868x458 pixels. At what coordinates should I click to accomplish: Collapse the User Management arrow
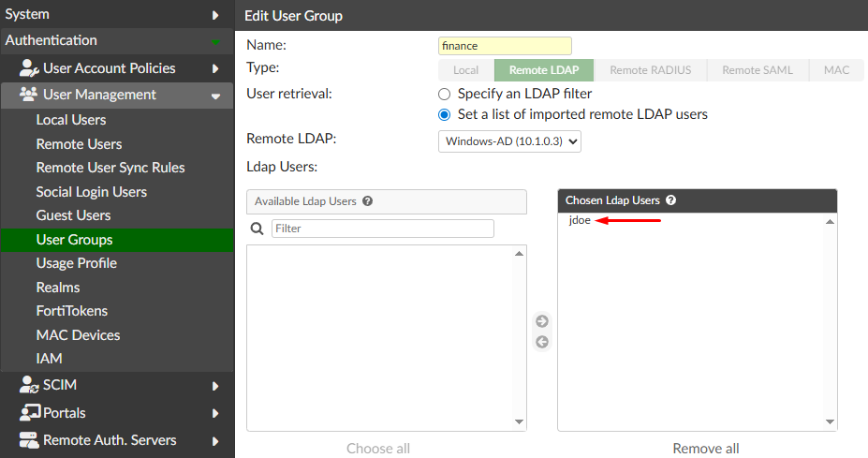[215, 96]
